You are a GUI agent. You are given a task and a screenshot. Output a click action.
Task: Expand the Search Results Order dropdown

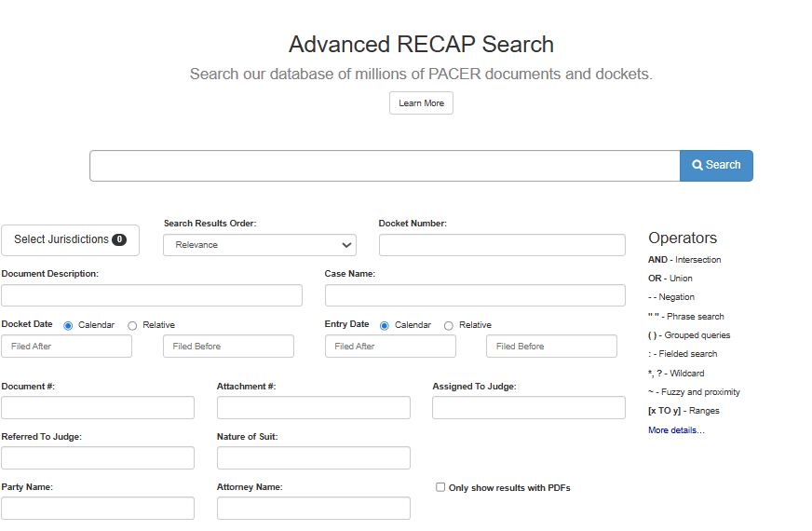click(259, 245)
